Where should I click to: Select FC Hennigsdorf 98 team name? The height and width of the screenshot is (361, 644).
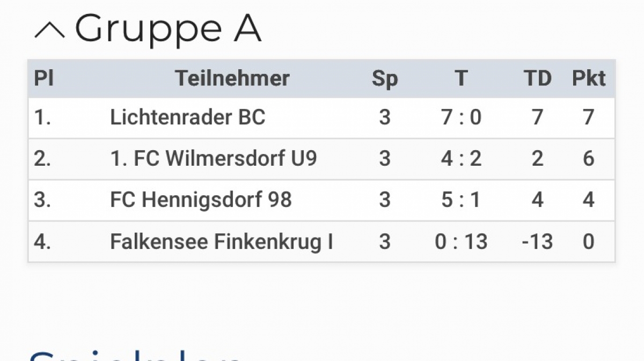point(201,200)
